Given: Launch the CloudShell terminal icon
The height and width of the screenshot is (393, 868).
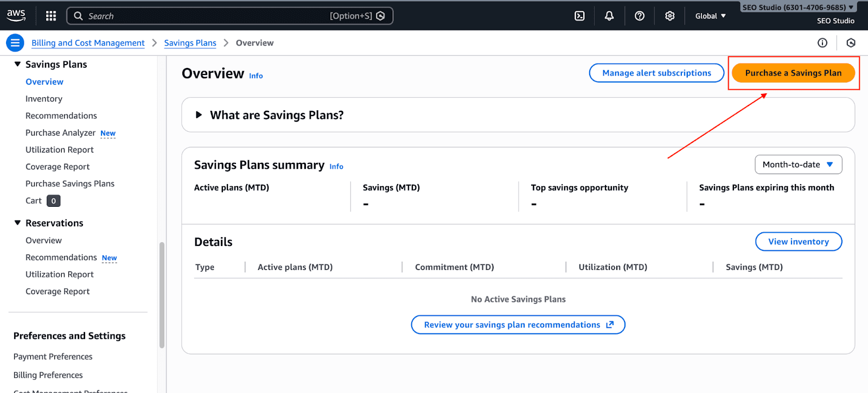Looking at the screenshot, I should (579, 16).
